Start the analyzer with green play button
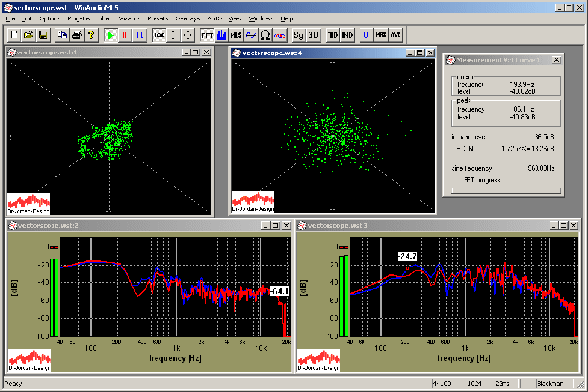Viewport: 588px width, 392px height. point(112,34)
